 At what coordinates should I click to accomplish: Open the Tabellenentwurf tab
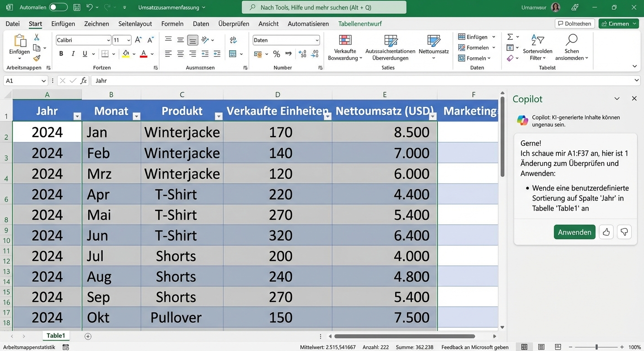click(x=361, y=23)
